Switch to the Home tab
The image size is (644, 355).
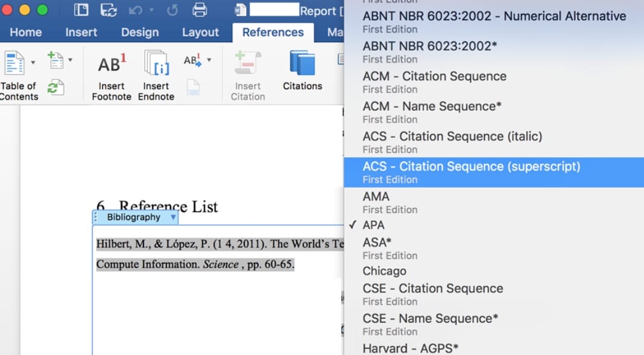[25, 32]
